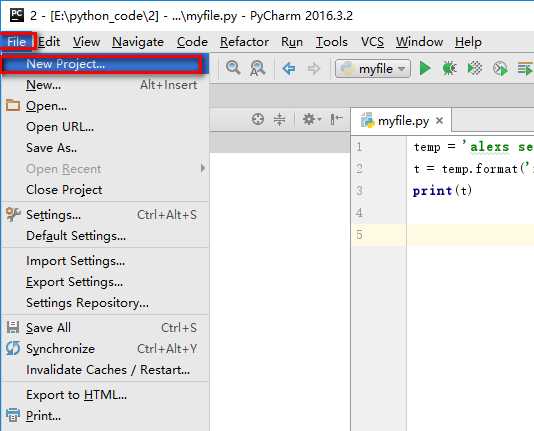Click the highlighted empty line 5 in editor
This screenshot has width=534, height=431.
[470, 235]
